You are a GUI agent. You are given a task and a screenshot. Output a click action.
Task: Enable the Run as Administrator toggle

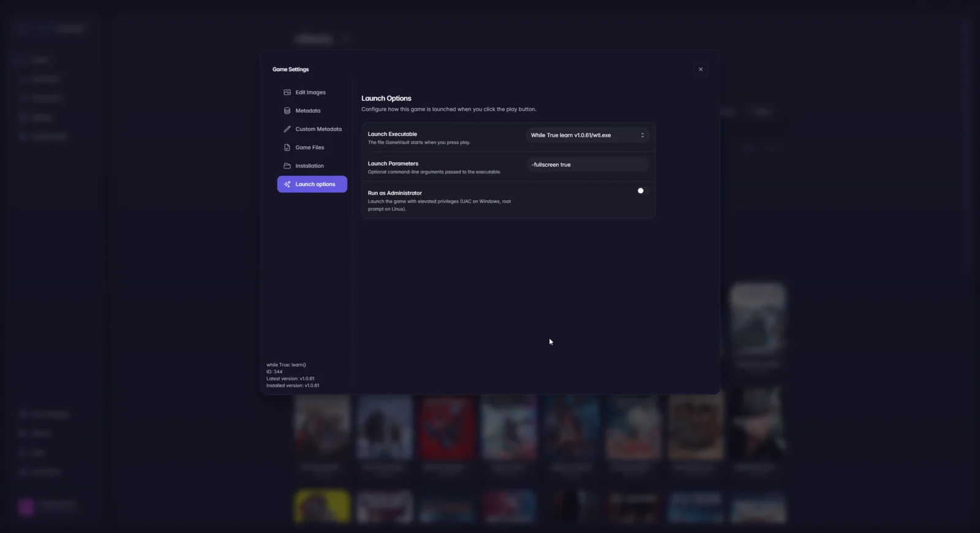click(x=643, y=191)
